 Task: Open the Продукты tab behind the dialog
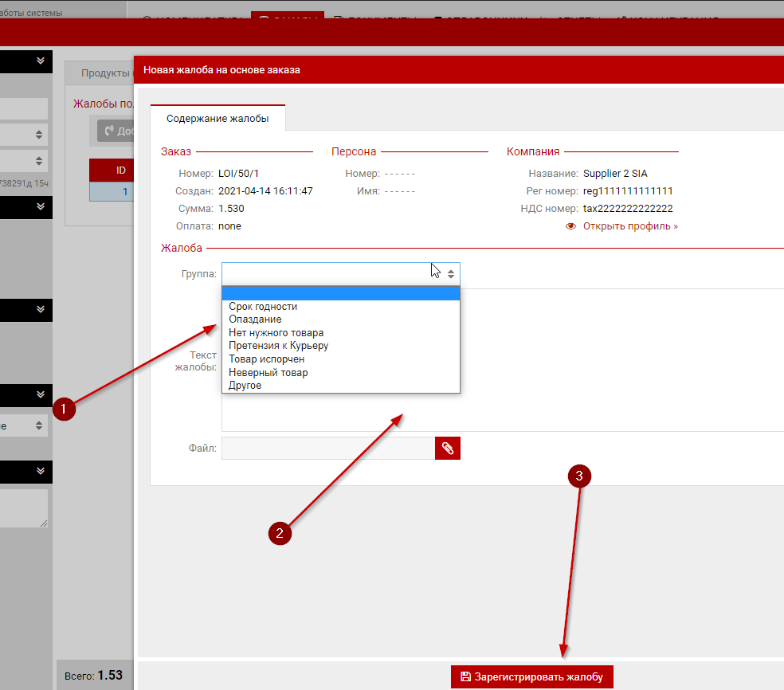pyautogui.click(x=105, y=73)
